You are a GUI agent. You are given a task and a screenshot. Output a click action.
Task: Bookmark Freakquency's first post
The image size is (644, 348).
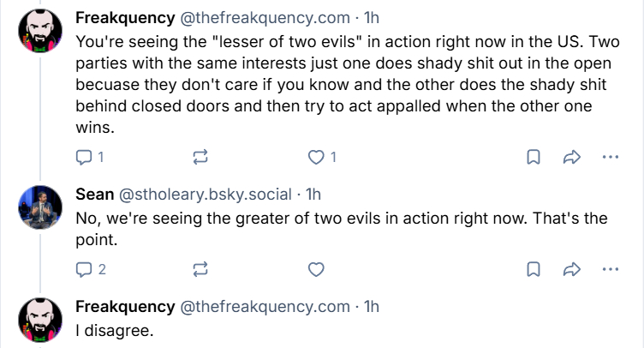532,157
